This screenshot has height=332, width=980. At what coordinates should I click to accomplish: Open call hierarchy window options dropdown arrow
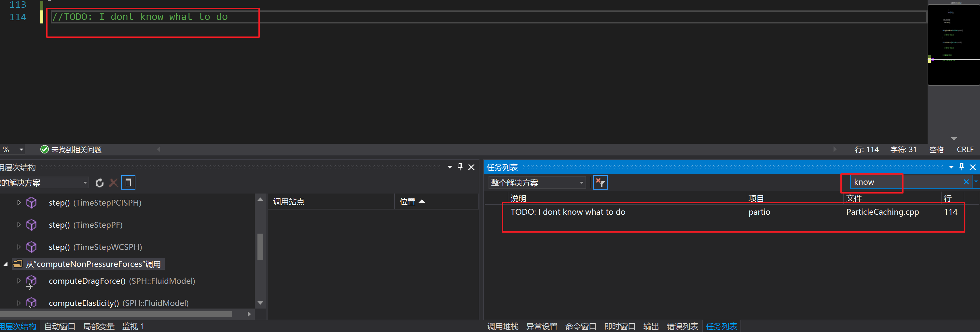pyautogui.click(x=450, y=167)
